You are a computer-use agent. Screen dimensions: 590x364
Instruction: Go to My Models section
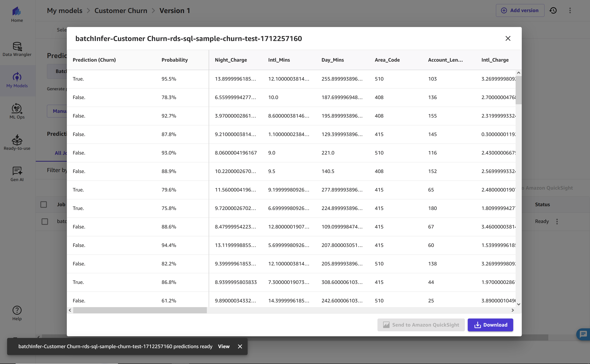[x=17, y=80]
